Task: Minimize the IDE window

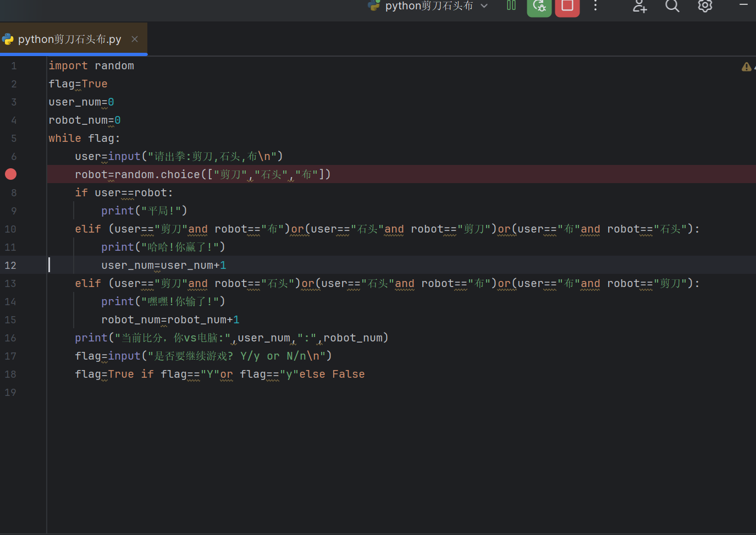Action: (x=743, y=5)
